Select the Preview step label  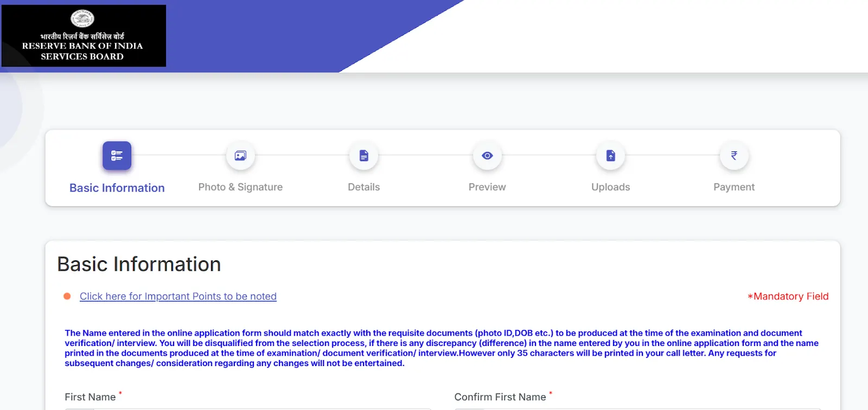click(x=487, y=187)
